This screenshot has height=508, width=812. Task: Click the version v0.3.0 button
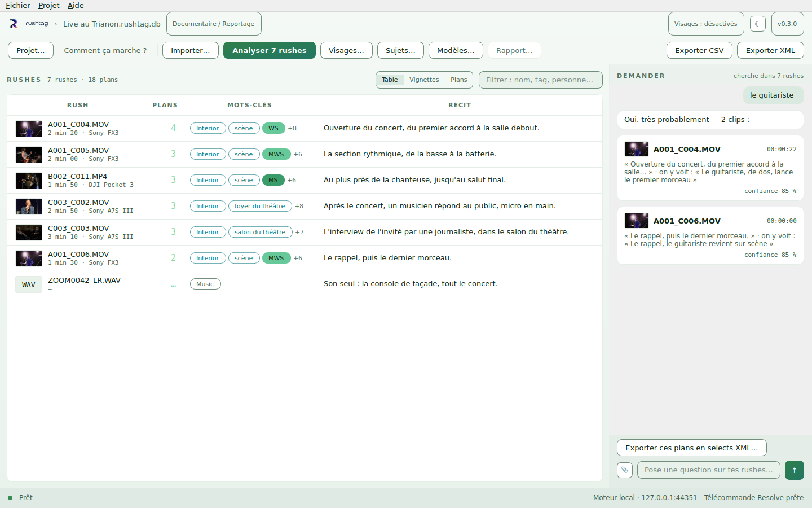point(787,24)
